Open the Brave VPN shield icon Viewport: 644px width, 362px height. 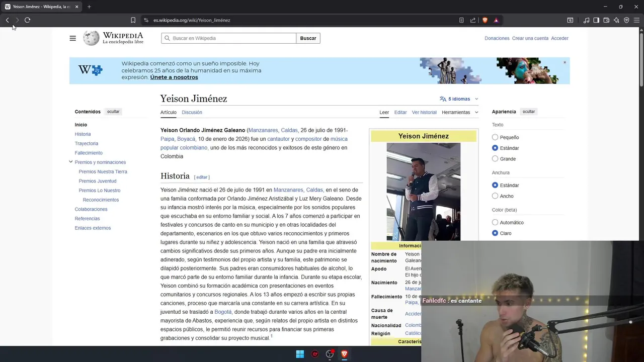click(x=626, y=20)
